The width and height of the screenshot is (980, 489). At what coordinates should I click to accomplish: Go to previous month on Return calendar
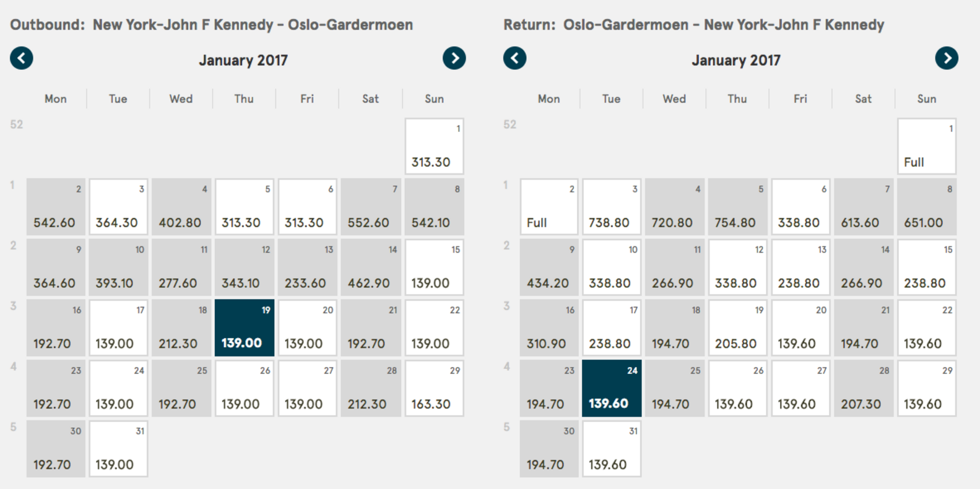point(514,58)
